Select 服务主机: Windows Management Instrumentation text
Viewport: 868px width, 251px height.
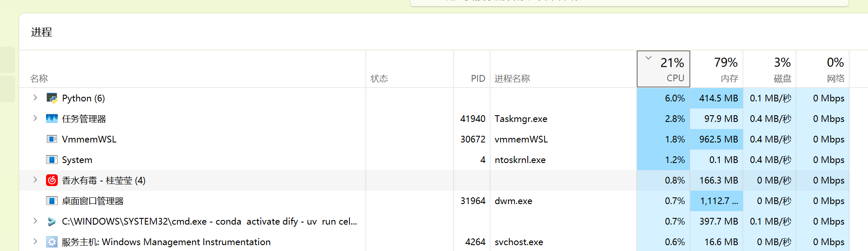(166, 242)
